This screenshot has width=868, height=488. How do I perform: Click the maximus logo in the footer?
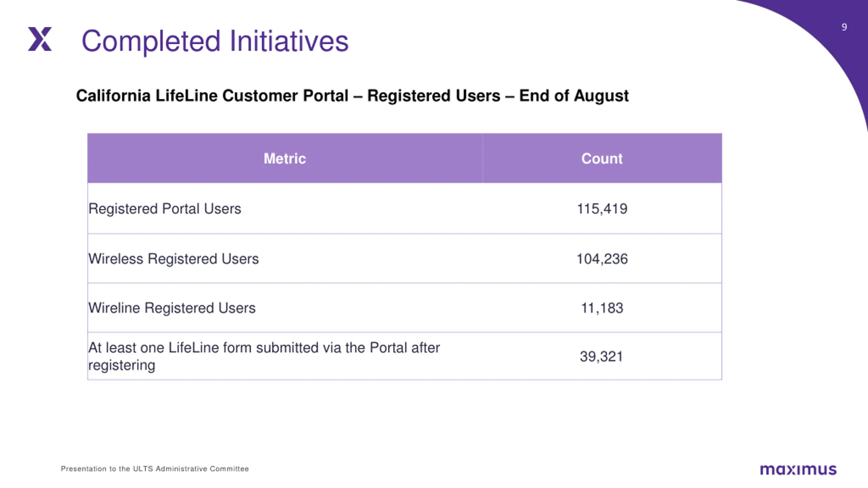click(x=798, y=469)
